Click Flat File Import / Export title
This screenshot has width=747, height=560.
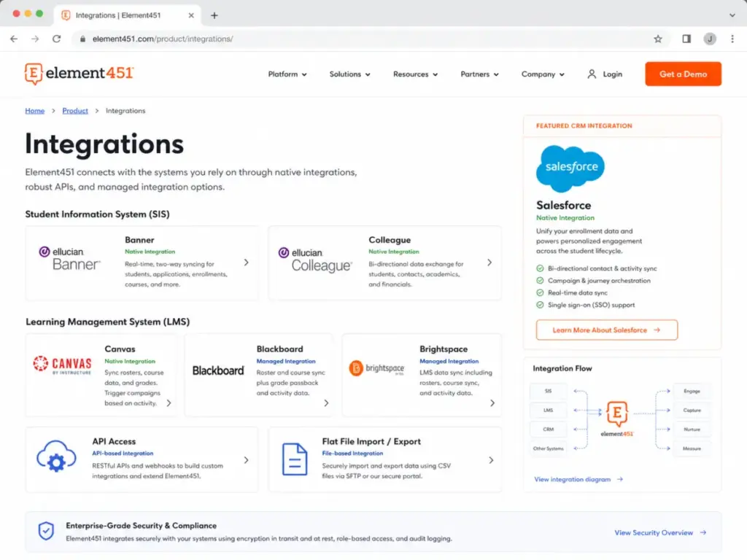[x=371, y=441]
